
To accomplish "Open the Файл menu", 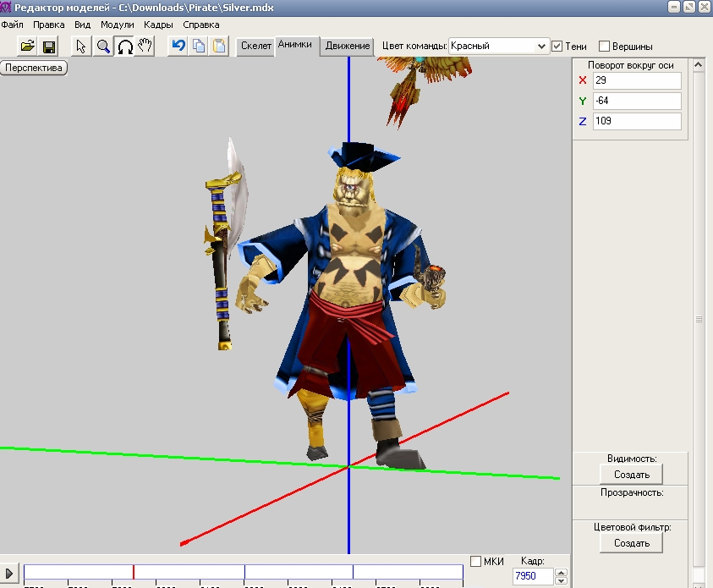I will (x=13, y=25).
